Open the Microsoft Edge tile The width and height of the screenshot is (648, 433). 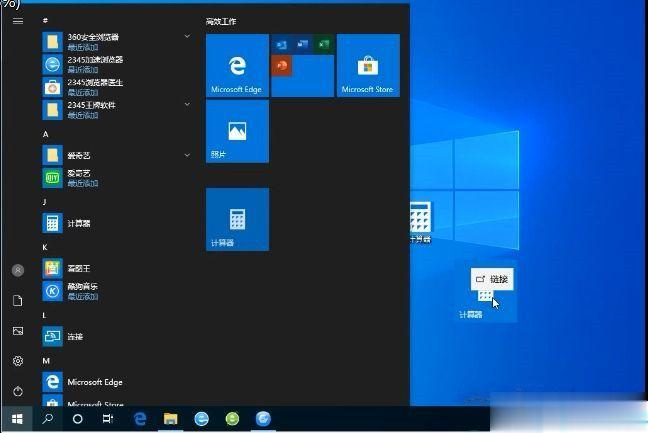[237, 65]
